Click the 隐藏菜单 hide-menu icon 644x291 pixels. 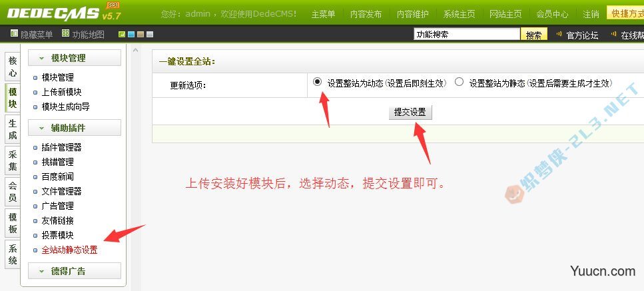point(13,34)
